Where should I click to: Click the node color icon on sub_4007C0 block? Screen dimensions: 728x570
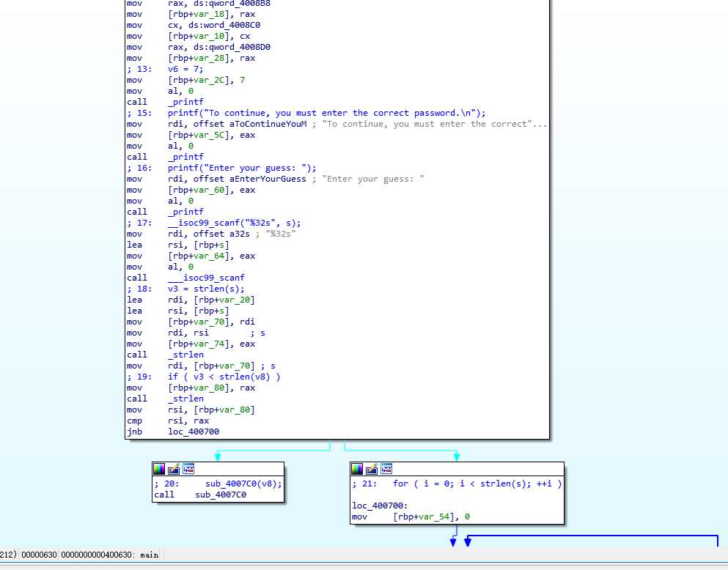(x=159, y=469)
